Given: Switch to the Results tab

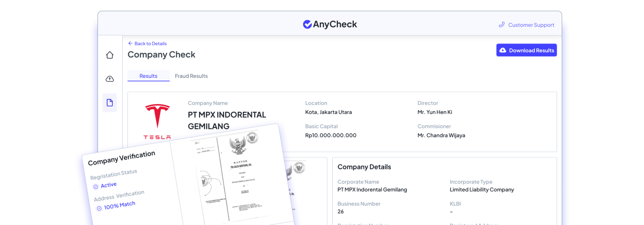Looking at the screenshot, I should coord(148,76).
